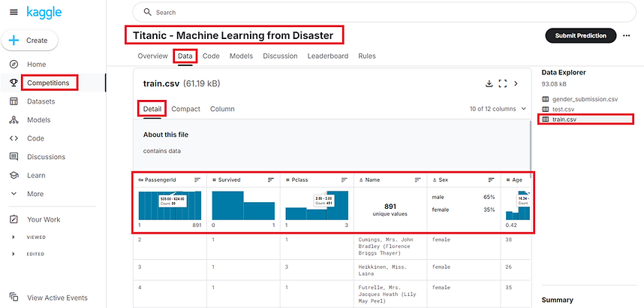
Task: Click the Models sidebar icon
Action: (14, 119)
